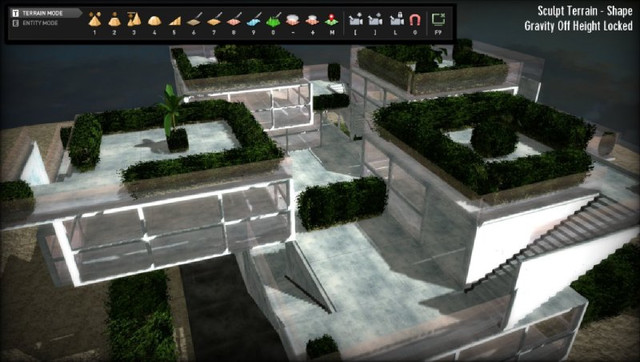Select terrain tool labeled 2
Image resolution: width=640 pixels, height=362 pixels.
click(x=114, y=20)
